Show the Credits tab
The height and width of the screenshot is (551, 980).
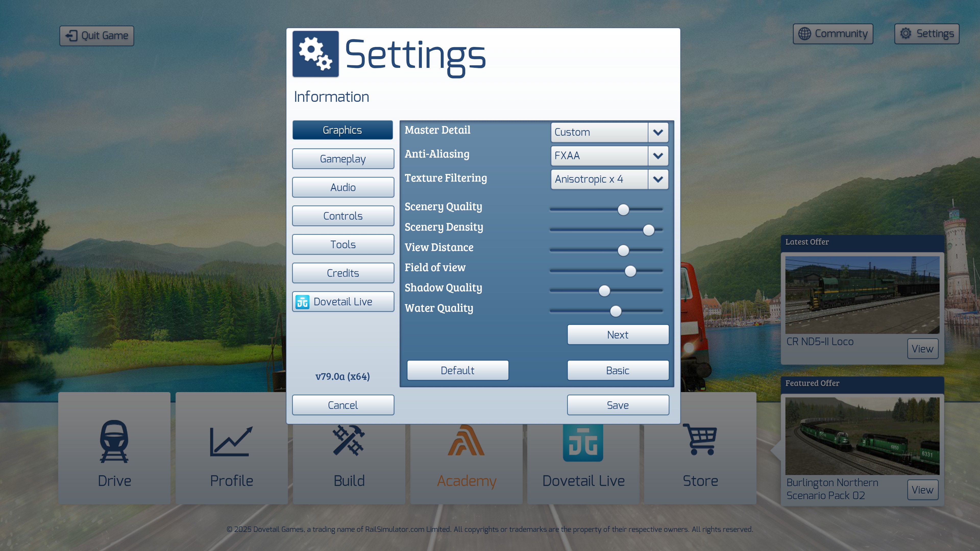343,273
